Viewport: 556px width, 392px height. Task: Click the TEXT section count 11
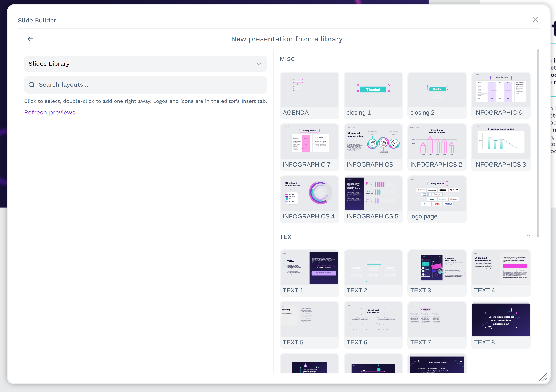529,237
